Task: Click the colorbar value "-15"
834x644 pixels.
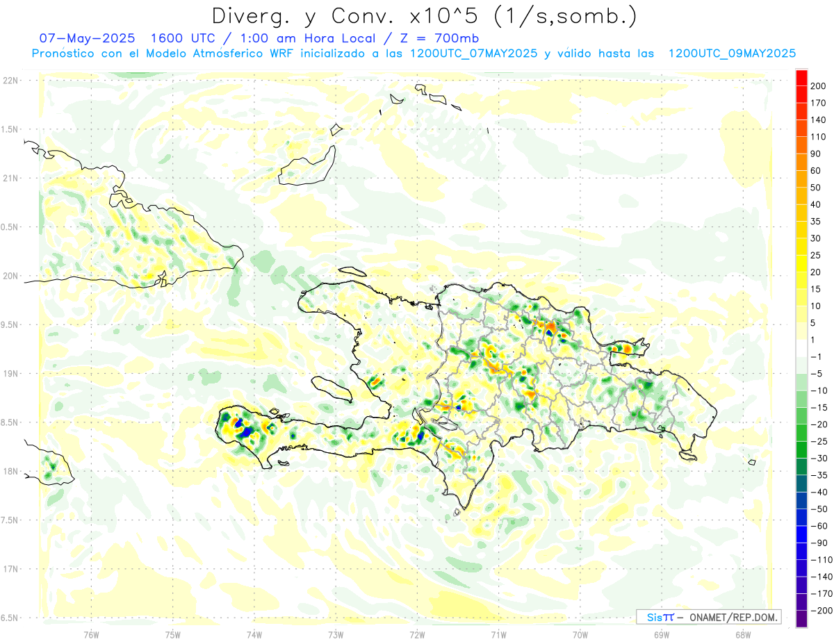Action: [x=819, y=408]
